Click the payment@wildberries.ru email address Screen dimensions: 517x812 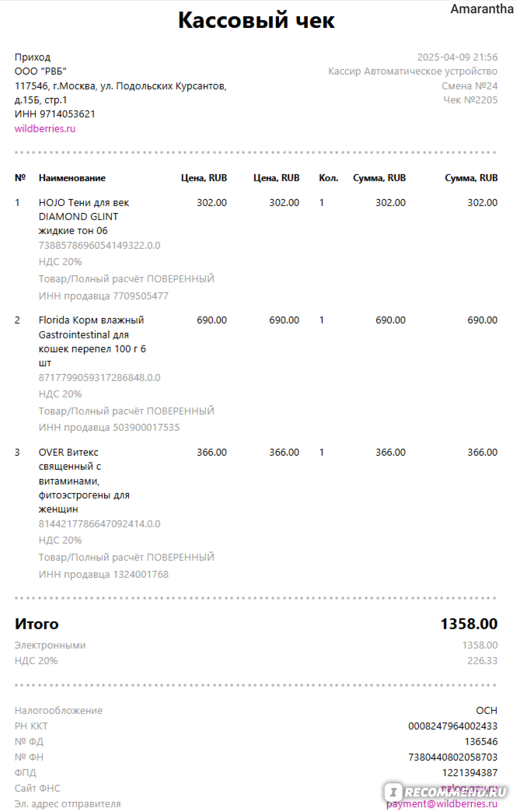point(442,803)
